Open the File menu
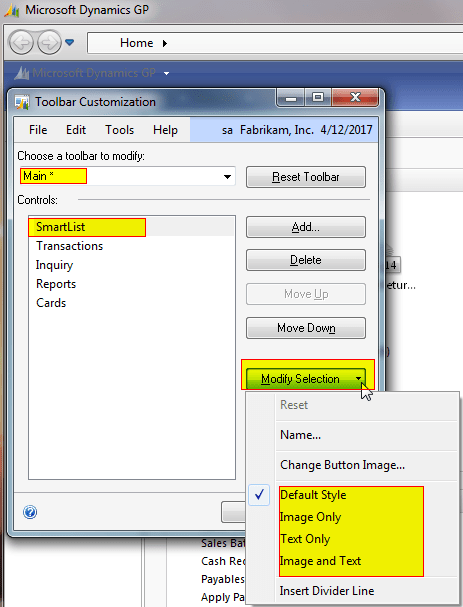This screenshot has width=463, height=607. (x=38, y=130)
